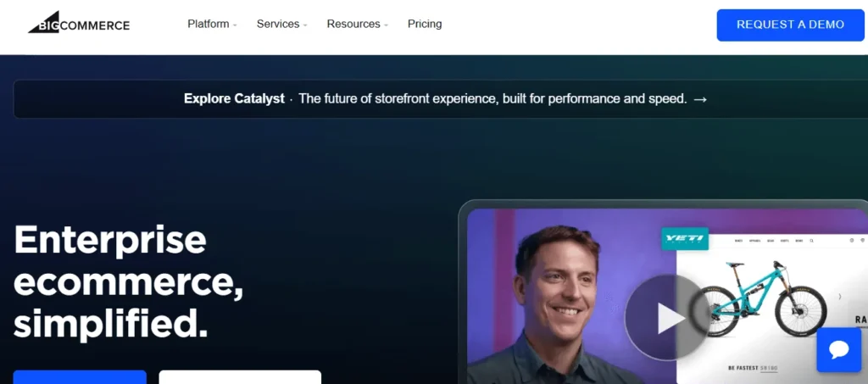The height and width of the screenshot is (384, 868).
Task: Click the arrow ending the Catalyst banner
Action: click(700, 99)
